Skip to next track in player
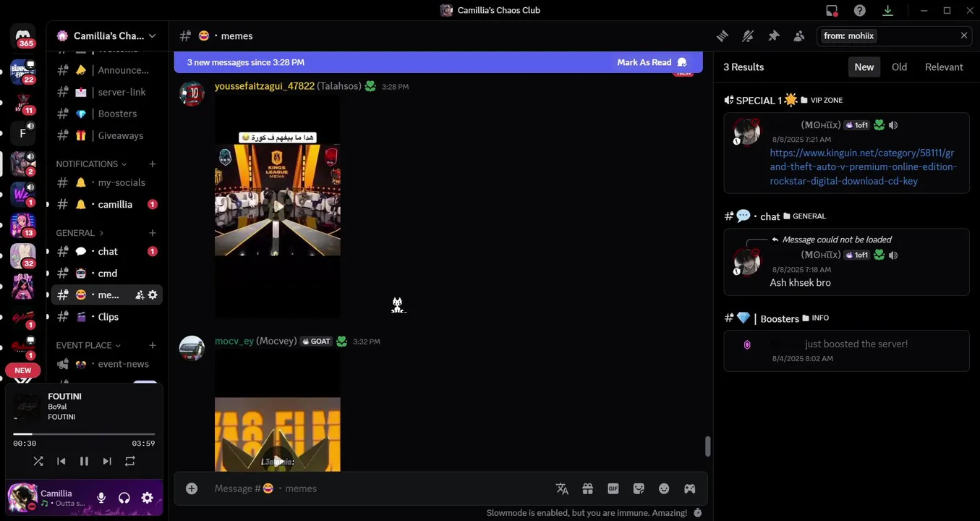The height and width of the screenshot is (521, 980). (107, 461)
